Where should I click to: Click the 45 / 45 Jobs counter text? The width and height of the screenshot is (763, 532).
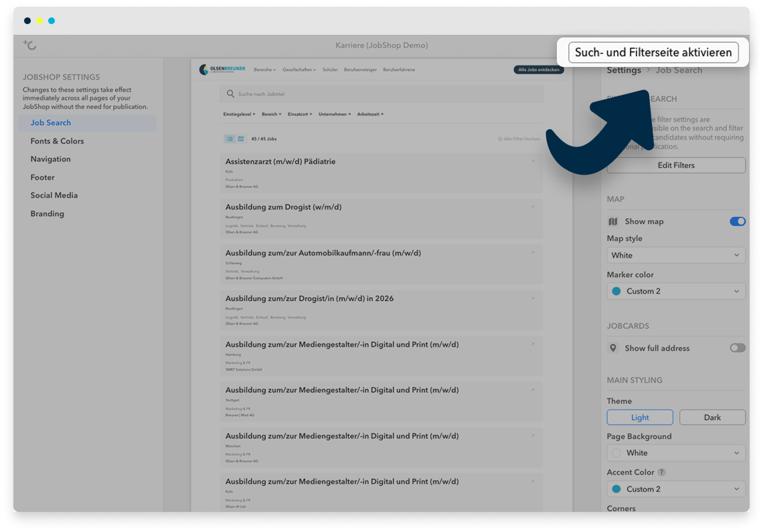pyautogui.click(x=264, y=139)
